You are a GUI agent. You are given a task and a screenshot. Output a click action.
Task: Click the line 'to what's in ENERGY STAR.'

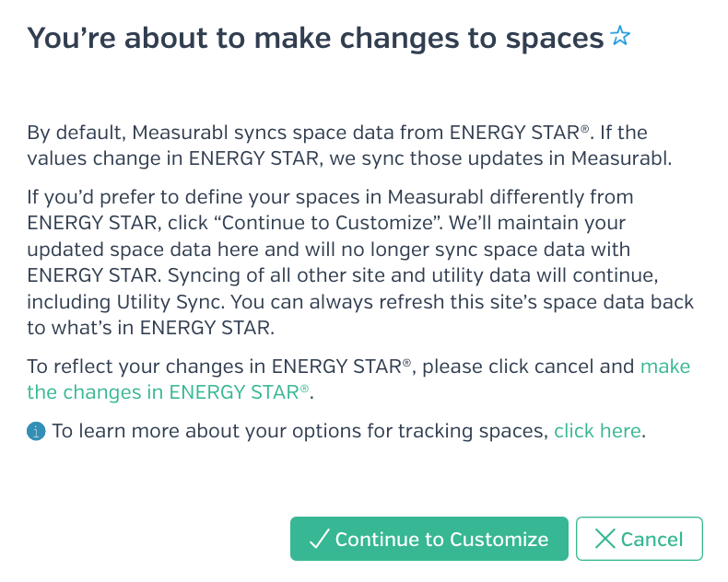[151, 328]
